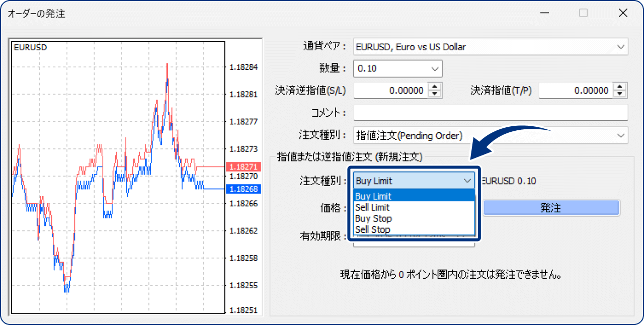Close the オーダーの発注 window
Screen dimensions: 644x325
point(623,13)
